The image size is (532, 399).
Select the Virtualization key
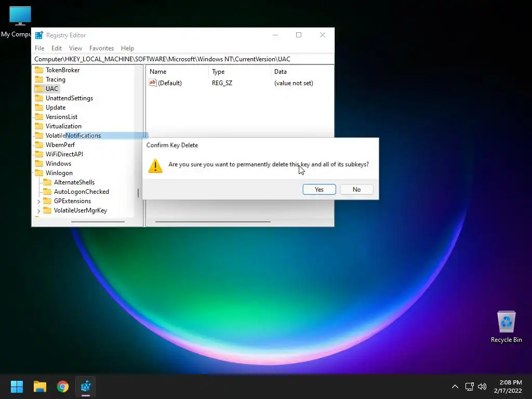[63, 126]
